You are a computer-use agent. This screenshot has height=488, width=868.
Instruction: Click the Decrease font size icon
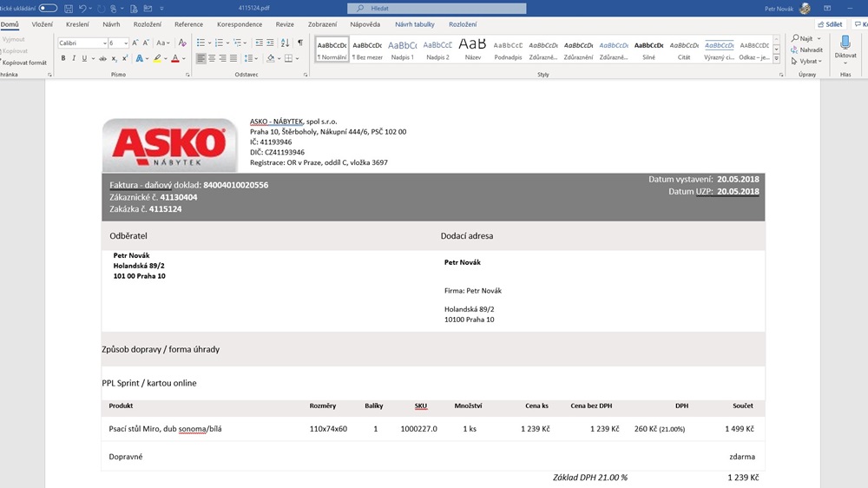point(146,43)
